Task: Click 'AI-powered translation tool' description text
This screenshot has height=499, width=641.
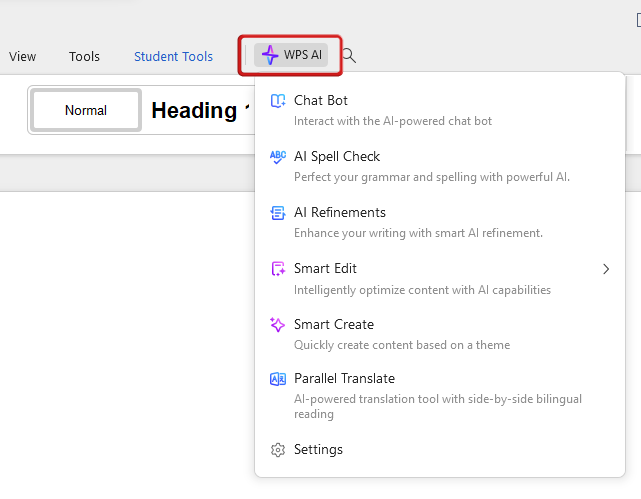Action: tap(438, 406)
